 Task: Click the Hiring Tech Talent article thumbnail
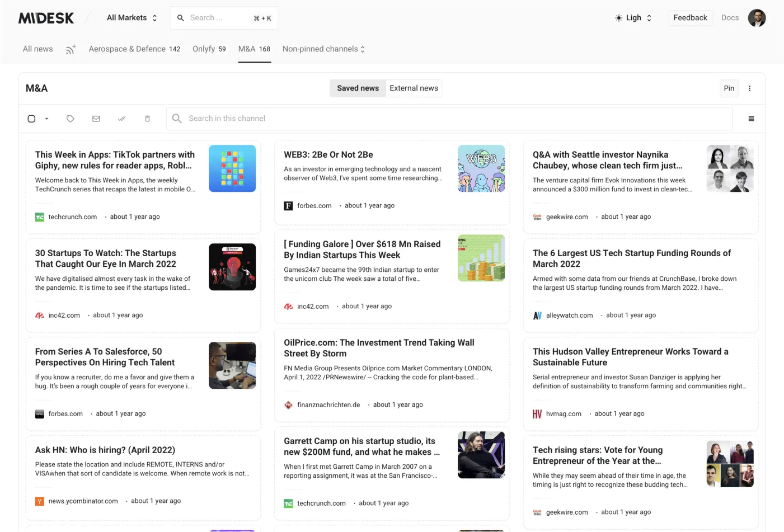(x=232, y=365)
